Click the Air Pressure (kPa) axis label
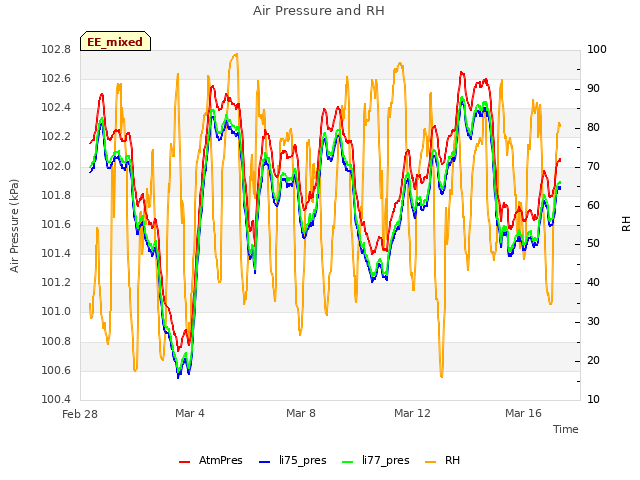 (14, 226)
